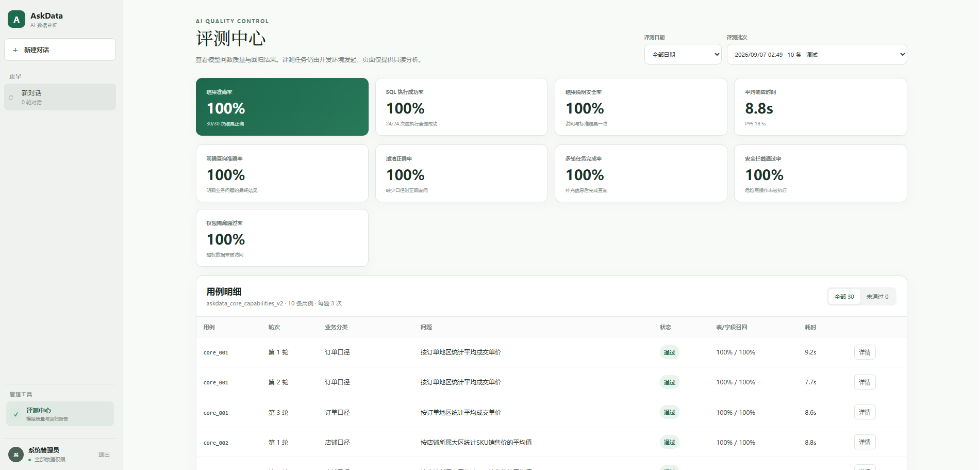Open the 评测日期 dropdown
This screenshot has height=470, width=980.
(x=683, y=54)
